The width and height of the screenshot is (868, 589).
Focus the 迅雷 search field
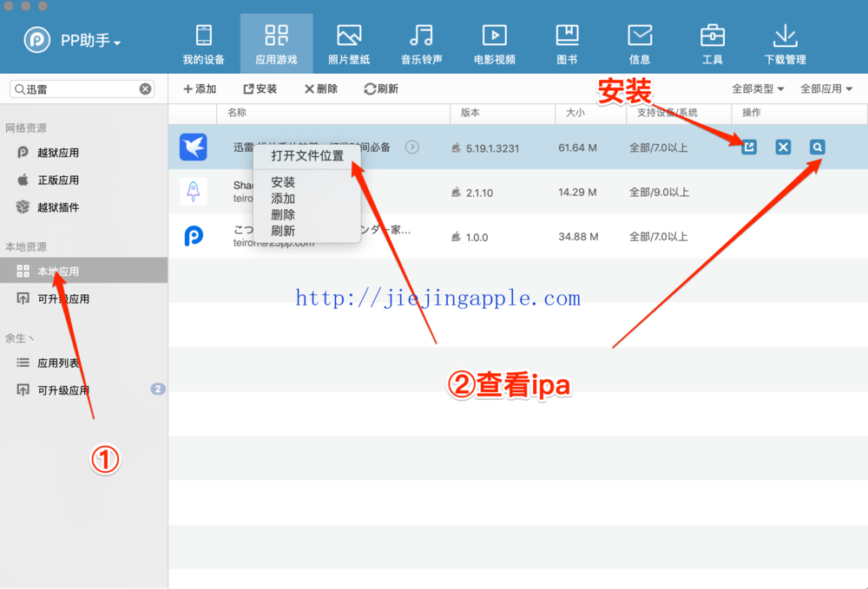point(82,89)
